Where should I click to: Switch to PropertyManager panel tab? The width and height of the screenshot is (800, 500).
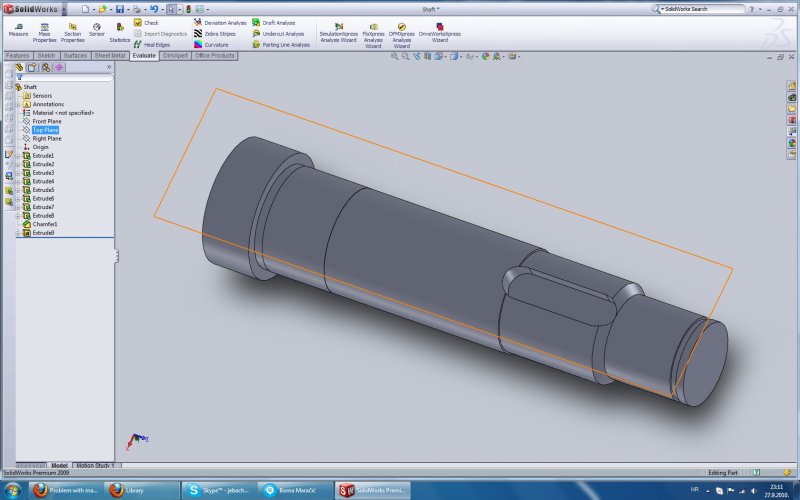(x=32, y=67)
